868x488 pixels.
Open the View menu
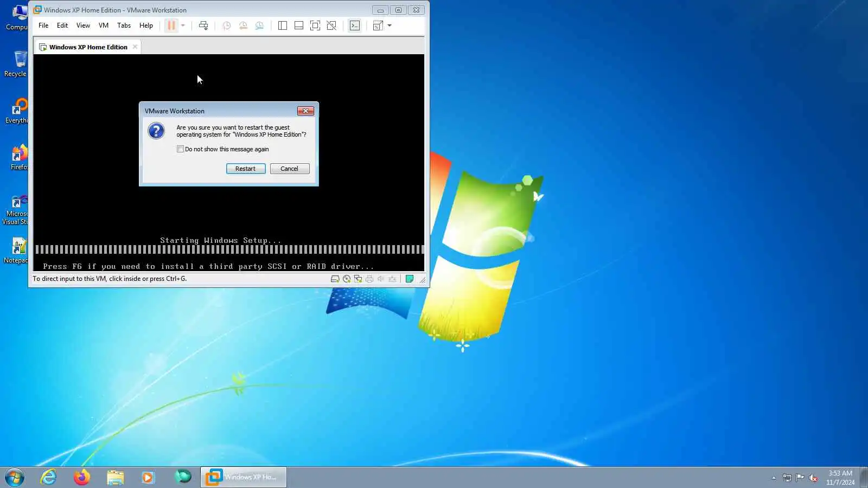tap(83, 25)
